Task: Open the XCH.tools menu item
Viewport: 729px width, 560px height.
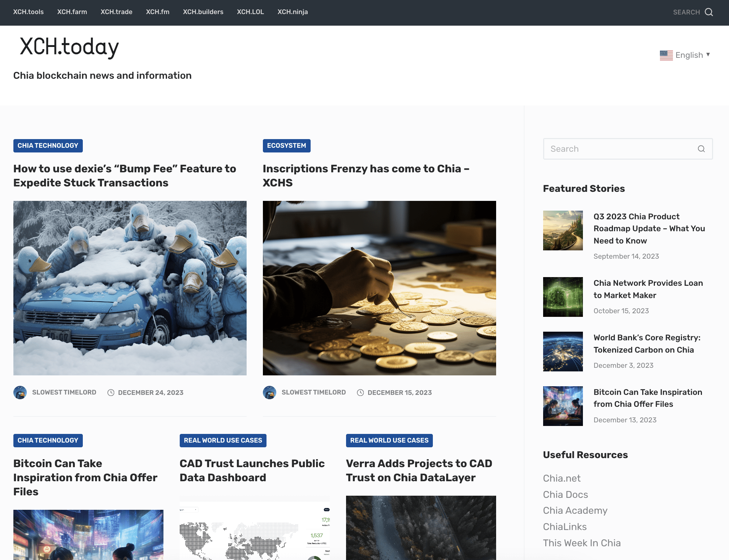Action: tap(28, 12)
